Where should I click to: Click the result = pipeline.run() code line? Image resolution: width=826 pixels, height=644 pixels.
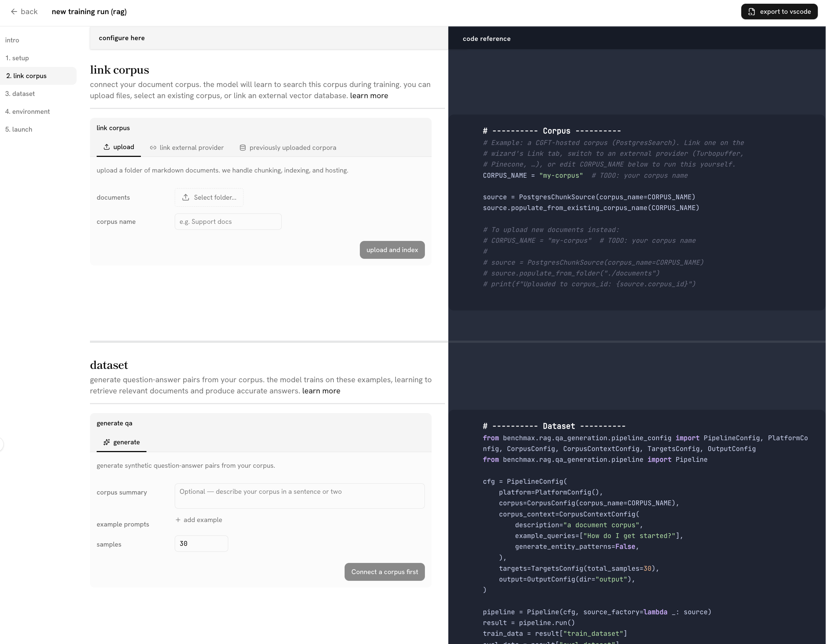tap(529, 623)
